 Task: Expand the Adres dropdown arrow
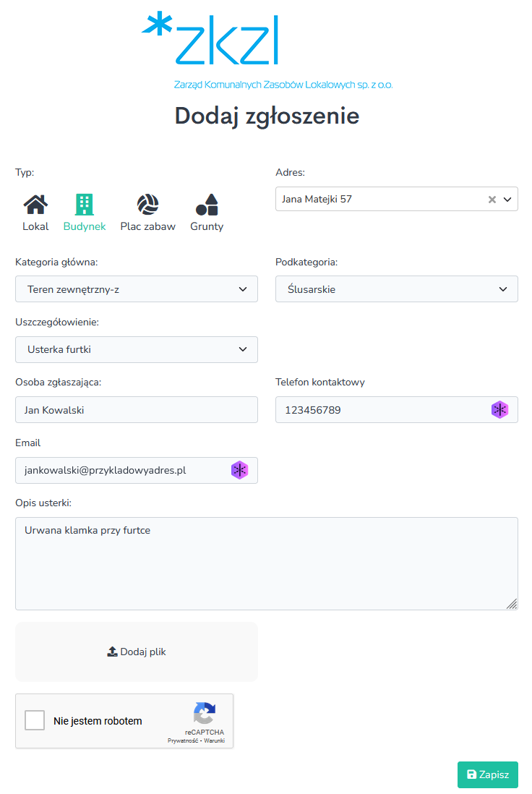coord(507,200)
